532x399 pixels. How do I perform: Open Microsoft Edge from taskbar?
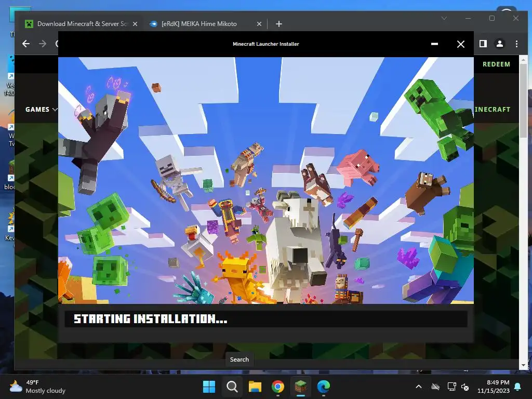tap(323, 387)
